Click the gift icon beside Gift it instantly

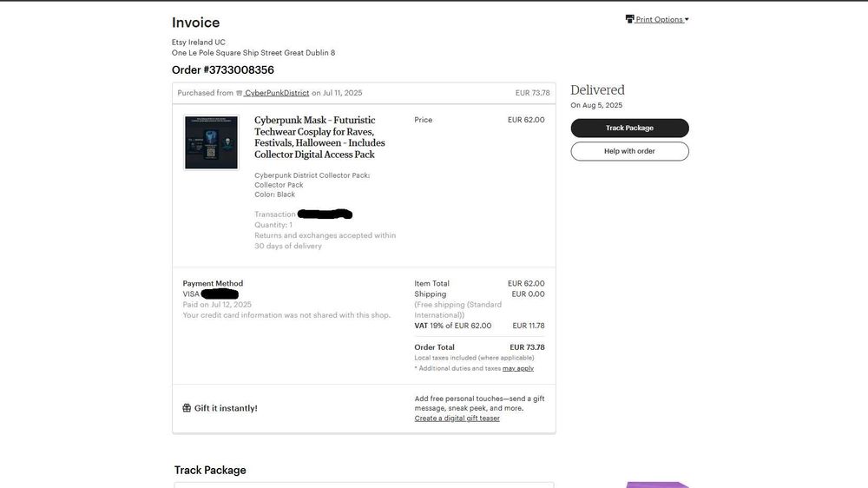[x=187, y=408]
